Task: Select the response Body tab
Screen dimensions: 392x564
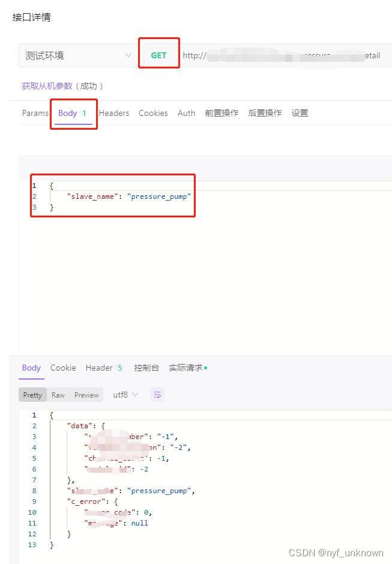Action: pyautogui.click(x=31, y=368)
